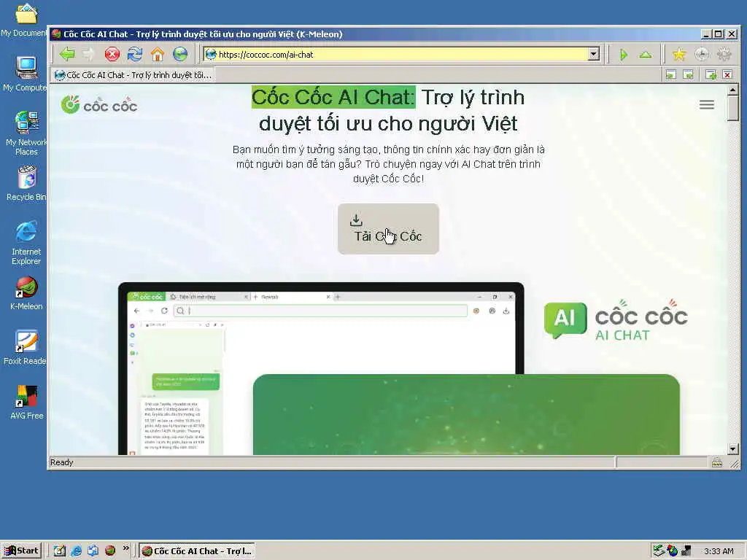Select the AVG Free desktop shortcut
747x560 pixels.
(27, 402)
